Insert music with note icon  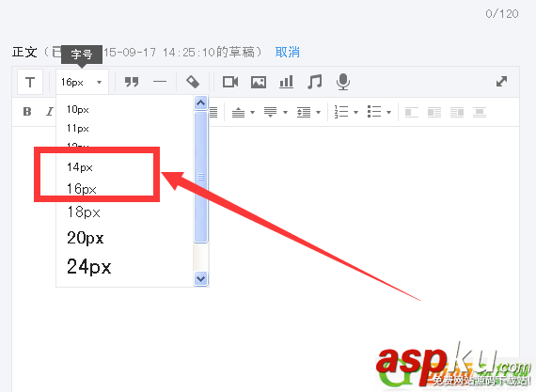tap(314, 82)
